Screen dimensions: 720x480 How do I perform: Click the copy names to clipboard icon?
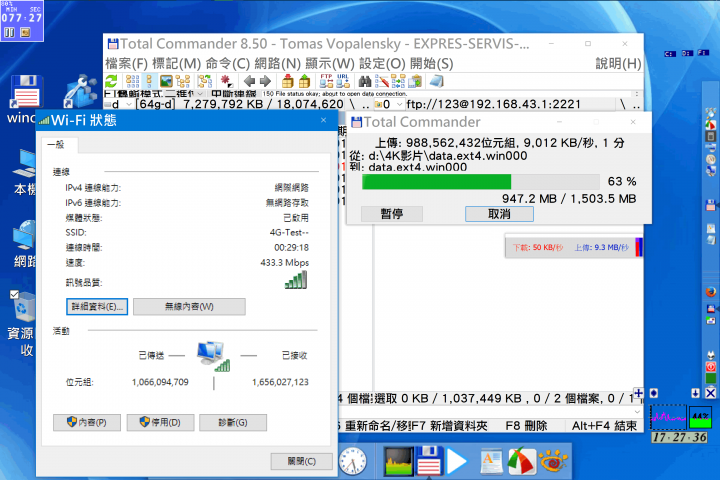pyautogui.click(x=415, y=82)
